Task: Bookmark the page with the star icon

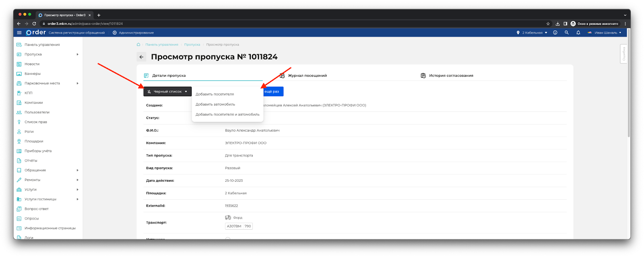Action: click(548, 24)
